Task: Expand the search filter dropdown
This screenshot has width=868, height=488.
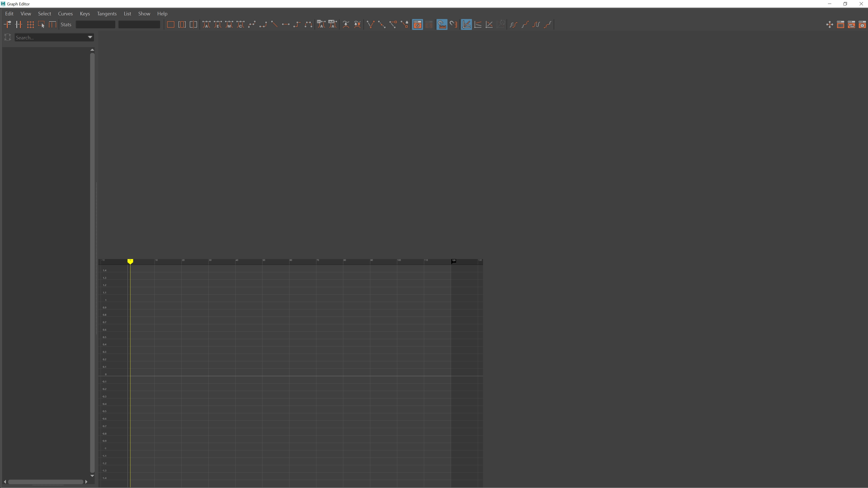Action: [90, 37]
